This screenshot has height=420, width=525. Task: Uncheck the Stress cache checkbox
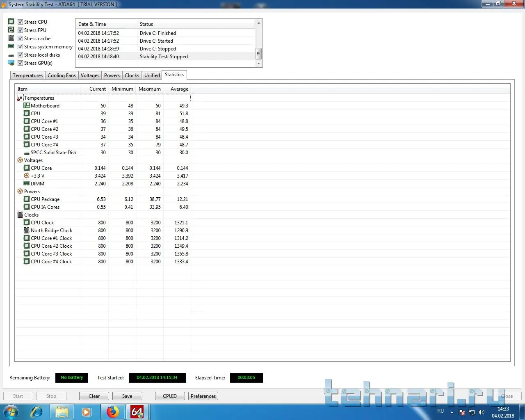pyautogui.click(x=20, y=38)
